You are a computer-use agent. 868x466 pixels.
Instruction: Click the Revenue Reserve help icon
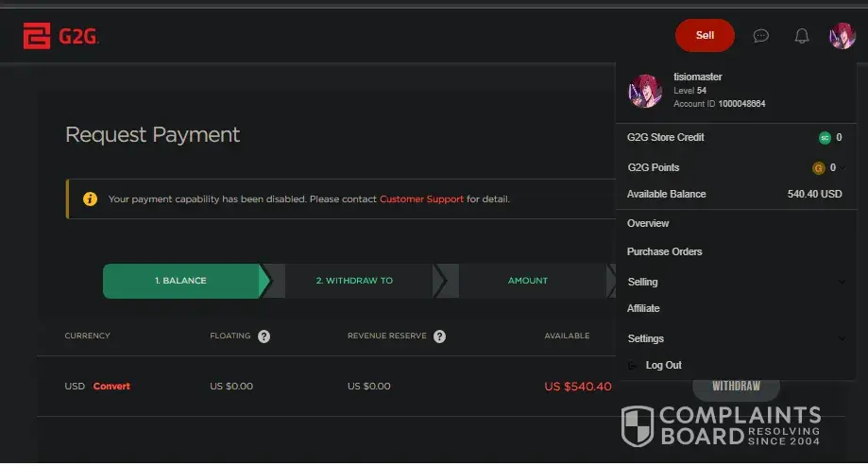(440, 336)
